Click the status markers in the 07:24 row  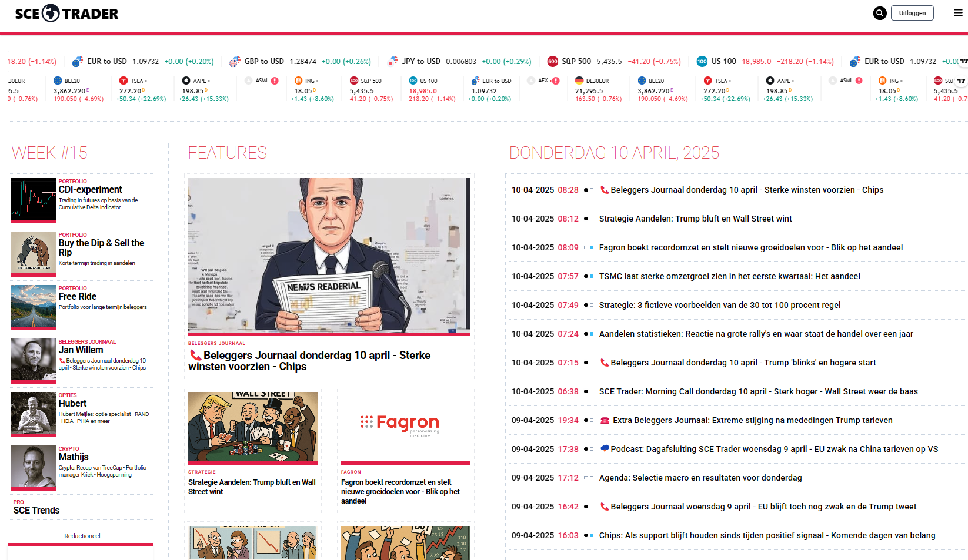(589, 334)
